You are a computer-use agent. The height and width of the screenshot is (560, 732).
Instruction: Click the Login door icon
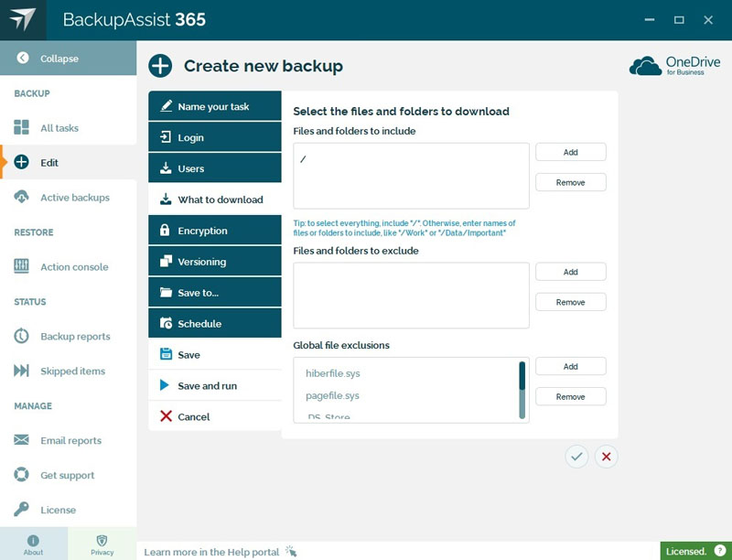point(166,137)
